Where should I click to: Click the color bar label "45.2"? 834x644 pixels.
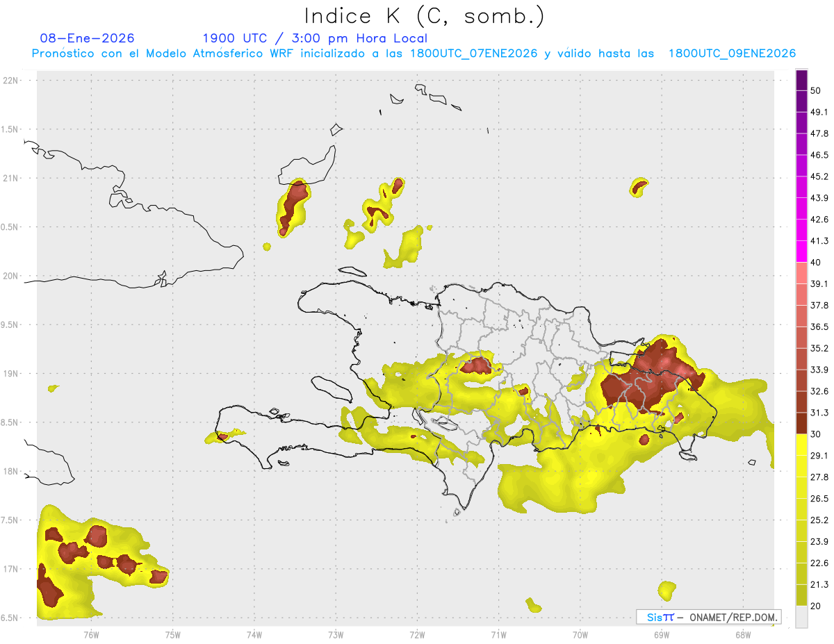click(819, 176)
